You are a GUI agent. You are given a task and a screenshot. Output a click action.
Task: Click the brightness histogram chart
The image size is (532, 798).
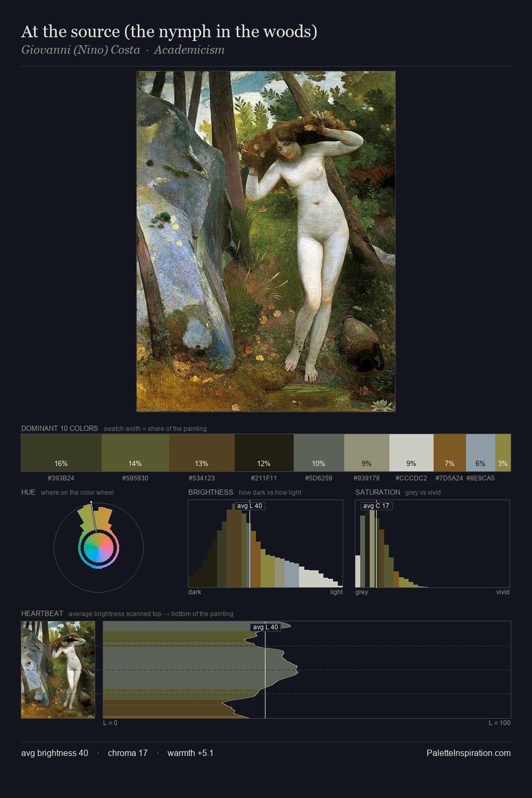265,544
